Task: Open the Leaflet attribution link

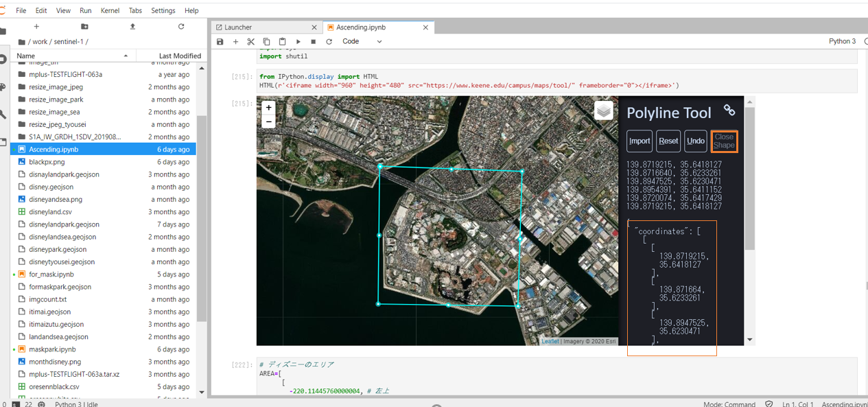Action: [550, 341]
